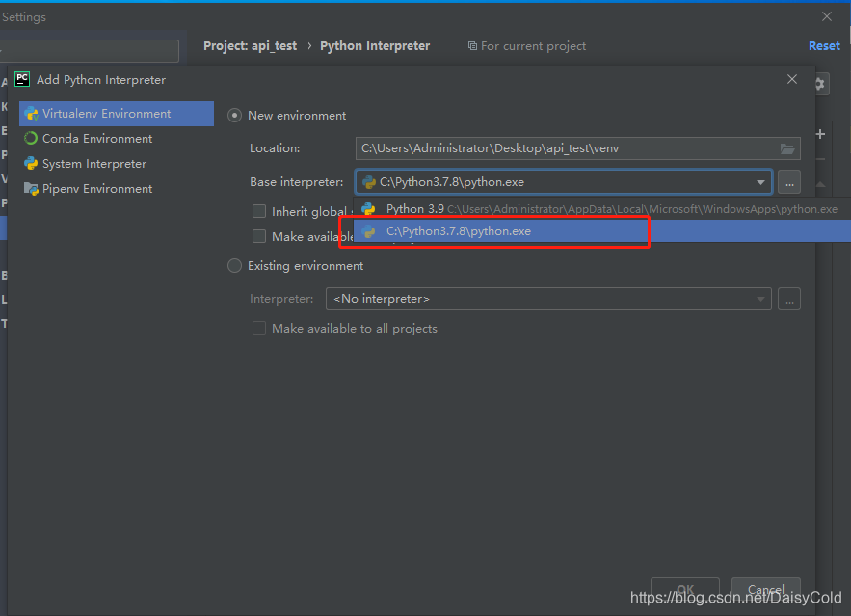Screen dimensions: 851x616
Task: Click the Settings search field
Action: (x=90, y=51)
